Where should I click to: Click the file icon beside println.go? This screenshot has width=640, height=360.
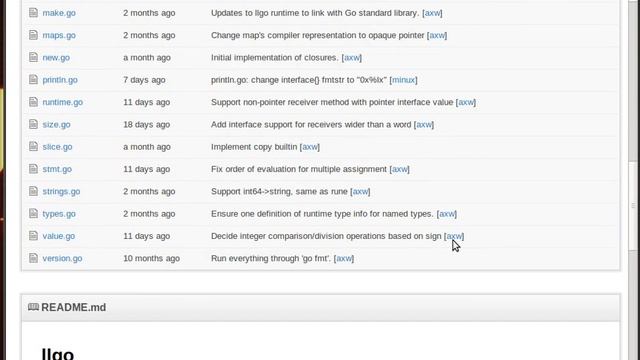tap(33, 80)
